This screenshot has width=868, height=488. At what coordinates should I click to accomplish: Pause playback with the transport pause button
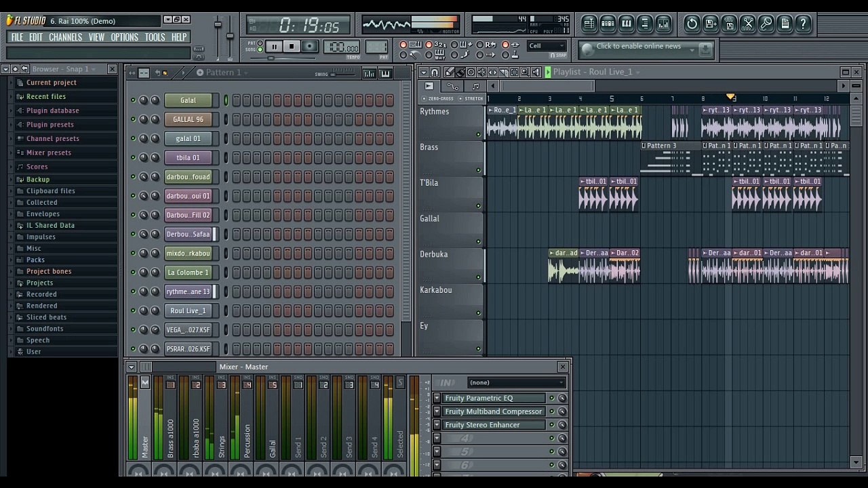pos(274,47)
